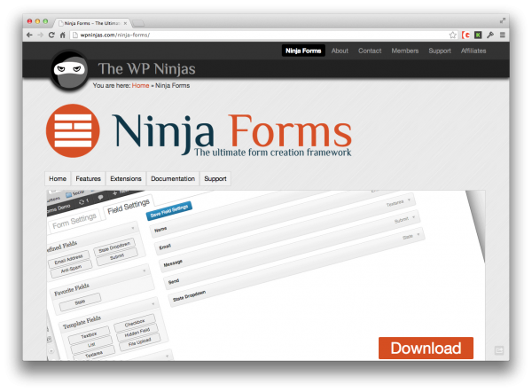Click the orange Download button

click(426, 348)
